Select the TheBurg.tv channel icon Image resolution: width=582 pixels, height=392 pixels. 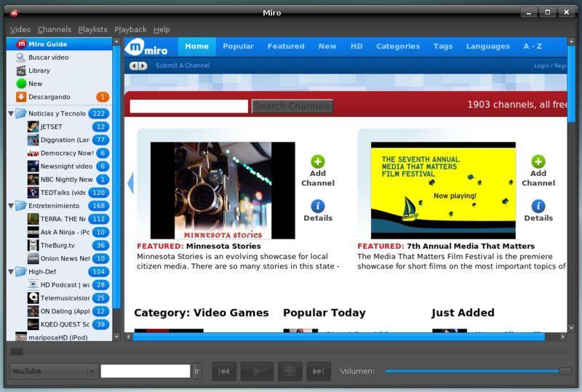click(x=33, y=245)
